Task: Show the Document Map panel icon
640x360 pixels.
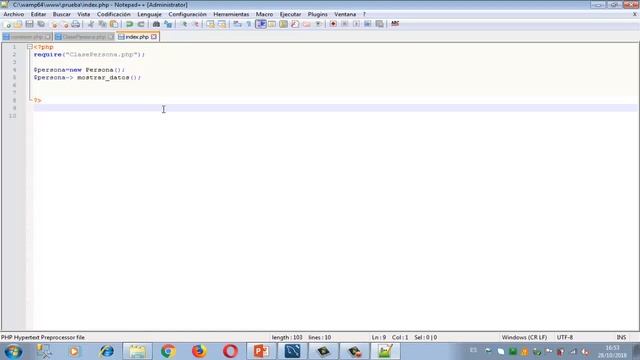Action: click(283, 24)
